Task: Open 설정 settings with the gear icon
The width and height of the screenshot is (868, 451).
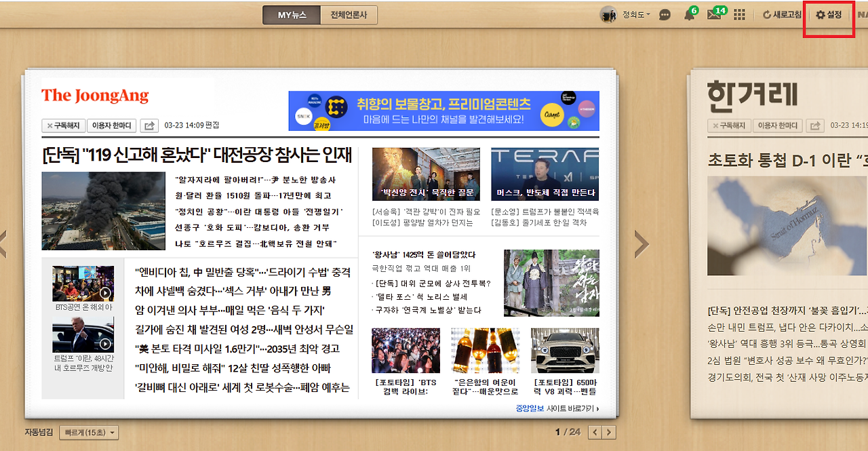Action: [x=828, y=14]
